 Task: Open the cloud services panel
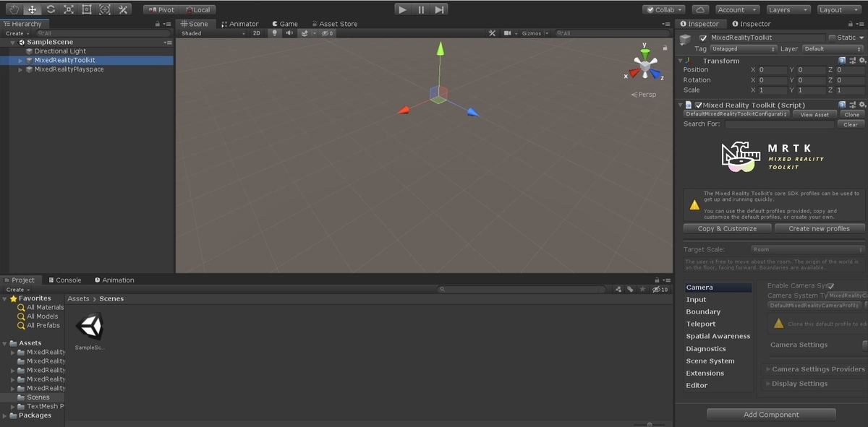tap(699, 9)
